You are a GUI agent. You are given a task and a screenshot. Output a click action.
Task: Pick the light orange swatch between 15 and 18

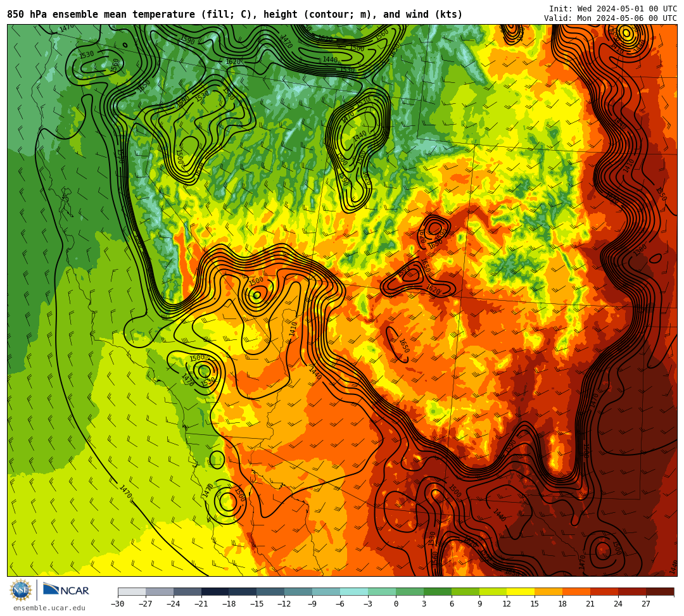pos(548,591)
